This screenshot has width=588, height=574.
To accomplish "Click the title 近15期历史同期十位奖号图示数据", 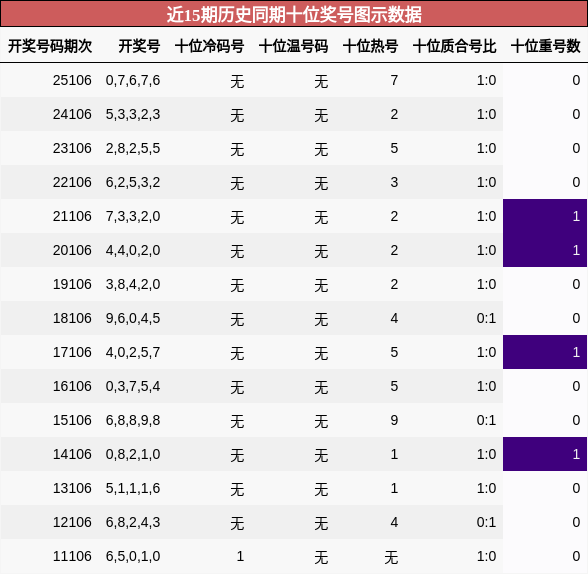I will 294,15.
